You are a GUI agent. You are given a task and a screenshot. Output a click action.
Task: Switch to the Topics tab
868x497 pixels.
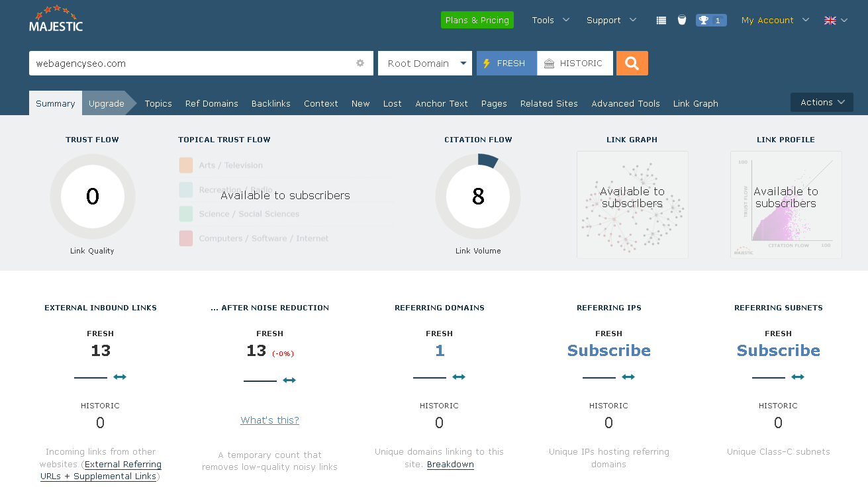point(158,103)
